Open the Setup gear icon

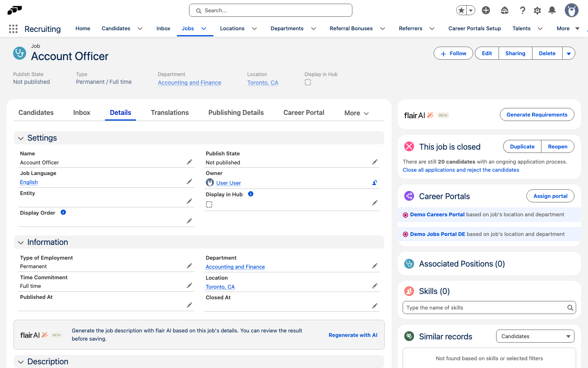pyautogui.click(x=537, y=10)
